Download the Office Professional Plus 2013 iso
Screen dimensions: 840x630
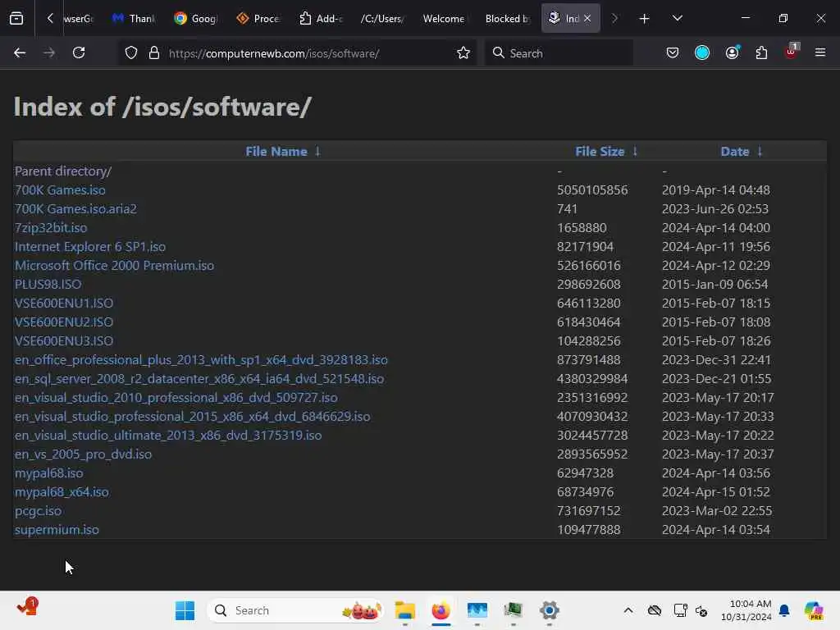click(201, 360)
